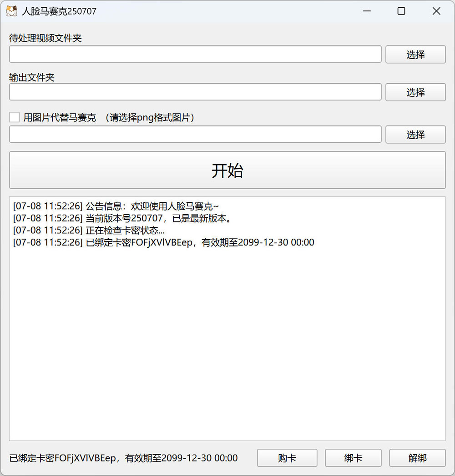Click the cat app icon in title bar
The height and width of the screenshot is (476, 455).
point(12,11)
